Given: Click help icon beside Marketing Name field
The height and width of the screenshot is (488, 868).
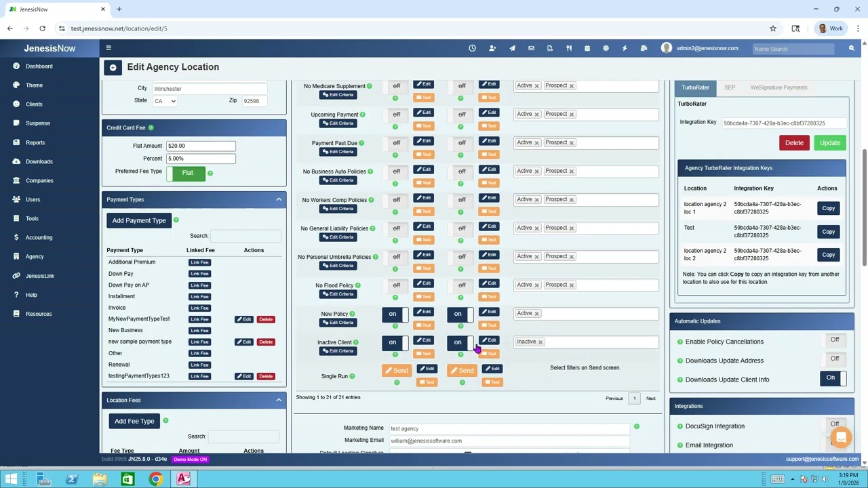Looking at the screenshot, I should (x=636, y=426).
